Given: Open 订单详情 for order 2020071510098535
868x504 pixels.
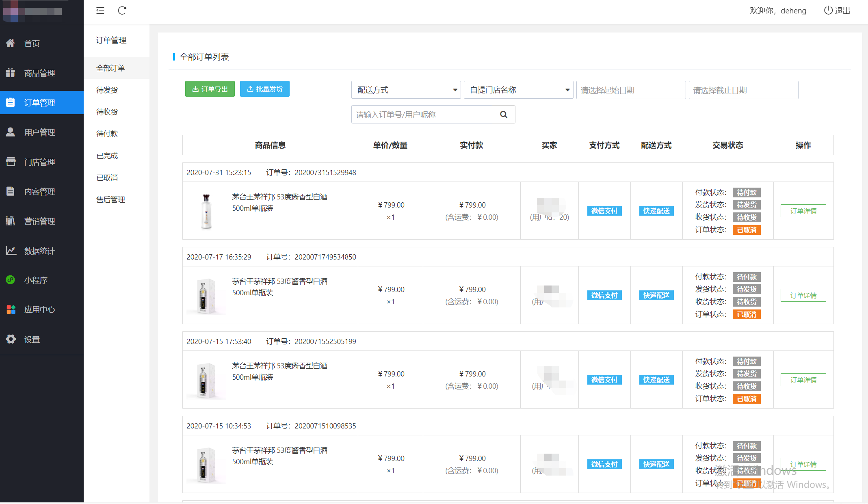Looking at the screenshot, I should pos(803,464).
